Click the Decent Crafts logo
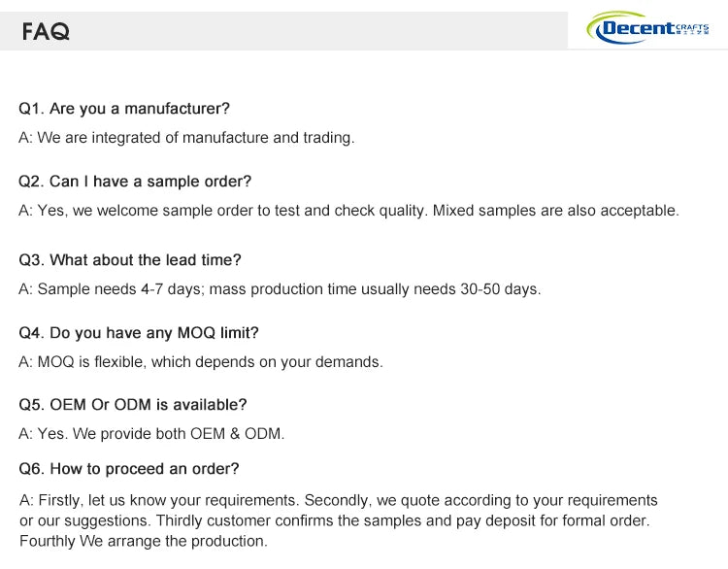Image resolution: width=728 pixels, height=569 pixels. click(646, 27)
